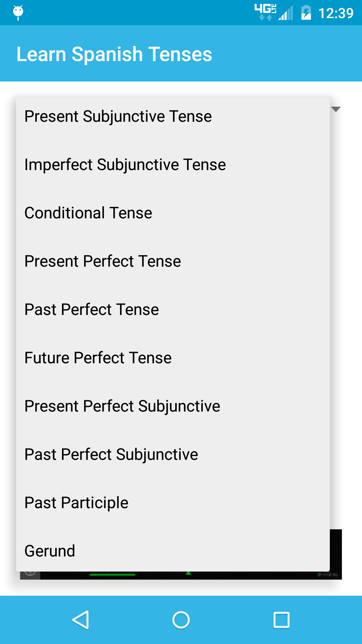
Task: Open recent apps with square button
Action: click(282, 620)
